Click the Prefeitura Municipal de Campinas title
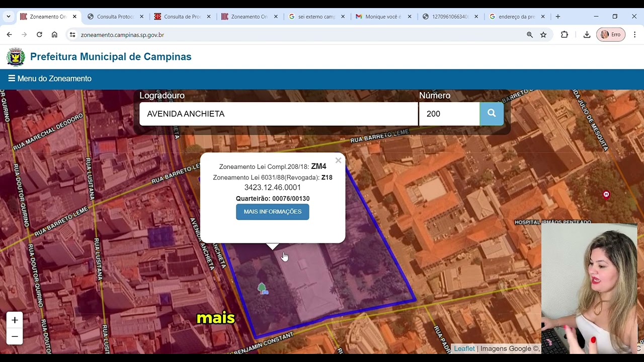 [x=111, y=56]
